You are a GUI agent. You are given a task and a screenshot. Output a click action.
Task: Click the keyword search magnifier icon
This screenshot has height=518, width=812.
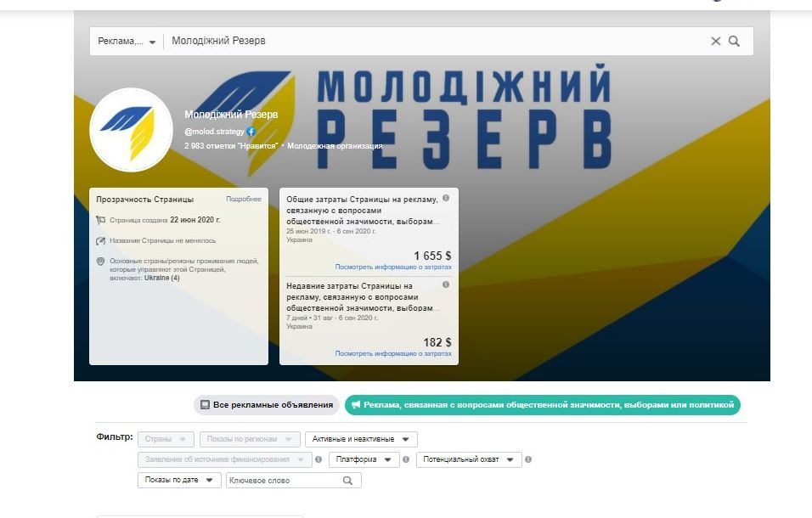pyautogui.click(x=347, y=481)
